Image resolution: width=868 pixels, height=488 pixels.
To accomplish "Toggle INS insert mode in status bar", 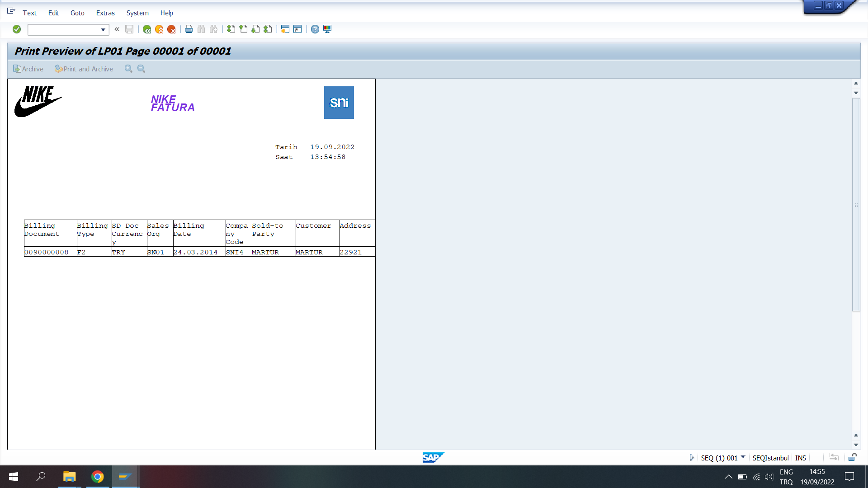I will click(800, 458).
